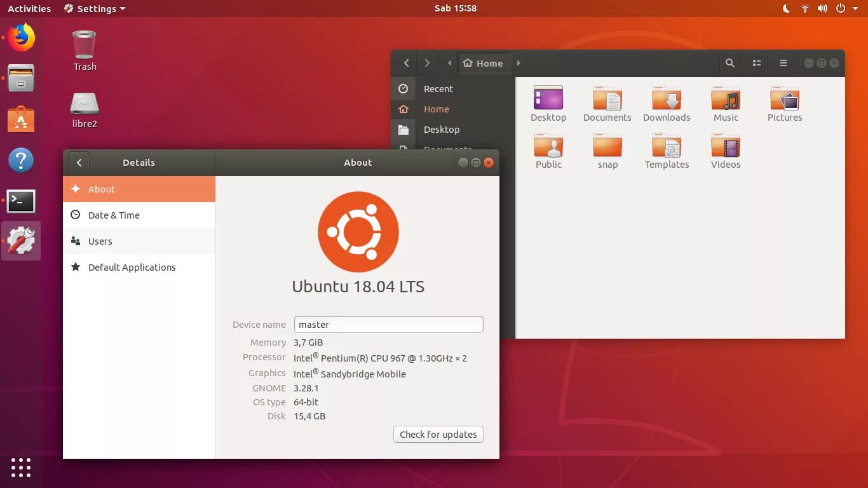This screenshot has width=868, height=488.
Task: Click the Night Light moon indicator
Action: pyautogui.click(x=786, y=8)
